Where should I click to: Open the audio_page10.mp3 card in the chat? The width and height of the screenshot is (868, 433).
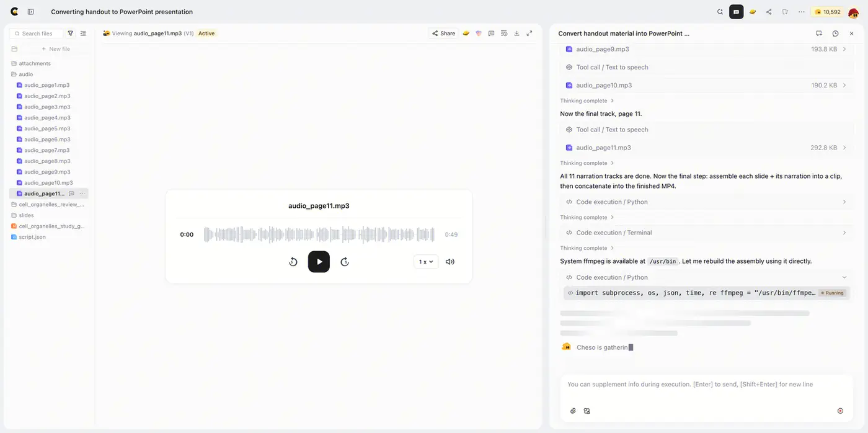(x=706, y=85)
